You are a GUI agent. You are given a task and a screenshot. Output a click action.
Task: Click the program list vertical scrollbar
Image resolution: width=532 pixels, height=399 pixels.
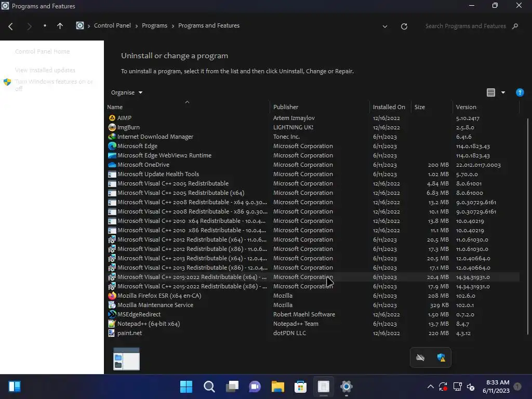528,225
